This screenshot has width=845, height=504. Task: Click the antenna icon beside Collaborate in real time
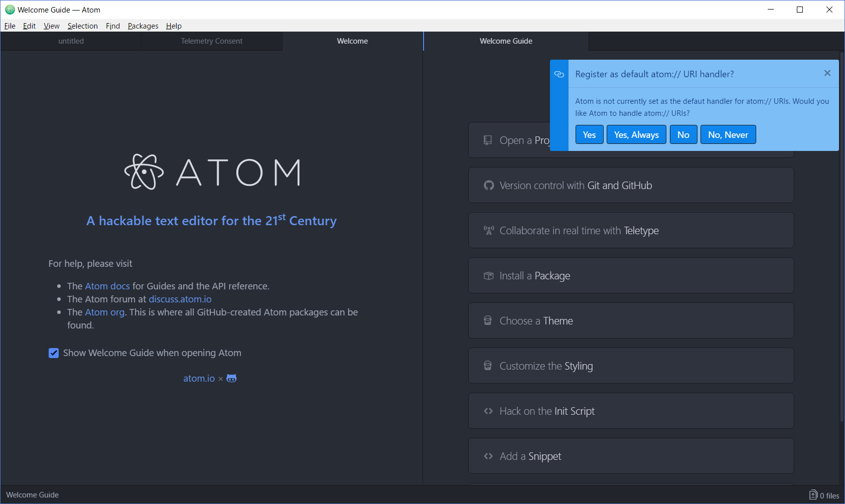(488, 230)
